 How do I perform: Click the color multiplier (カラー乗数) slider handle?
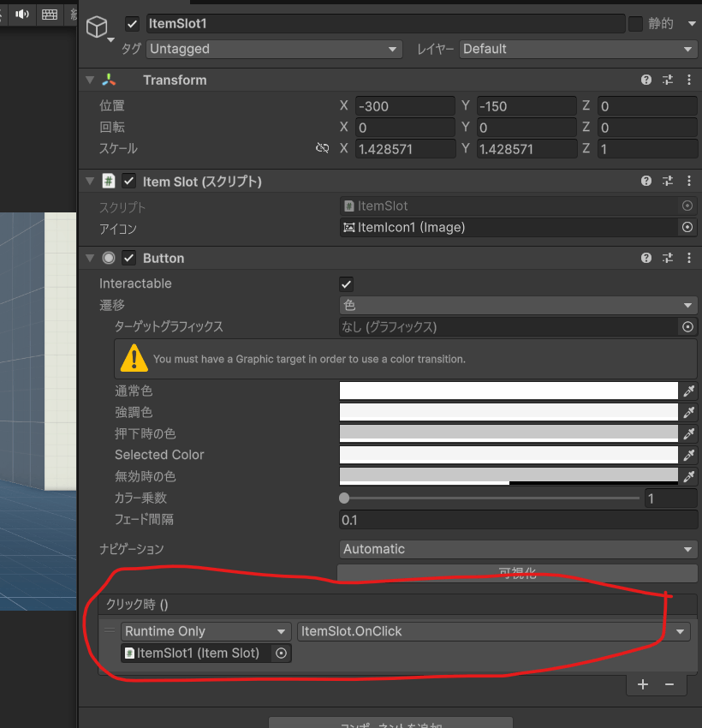point(344,498)
